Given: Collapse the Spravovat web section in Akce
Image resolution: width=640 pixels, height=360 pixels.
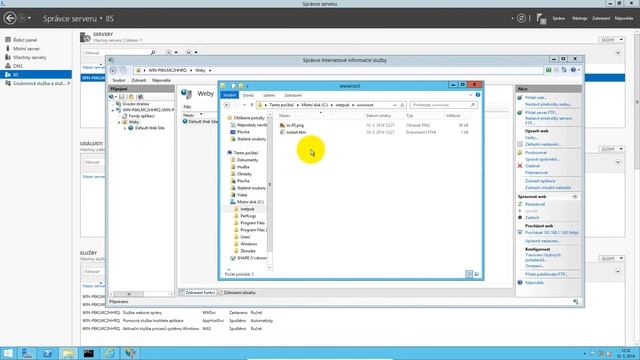Looking at the screenshot, I should point(575,197).
